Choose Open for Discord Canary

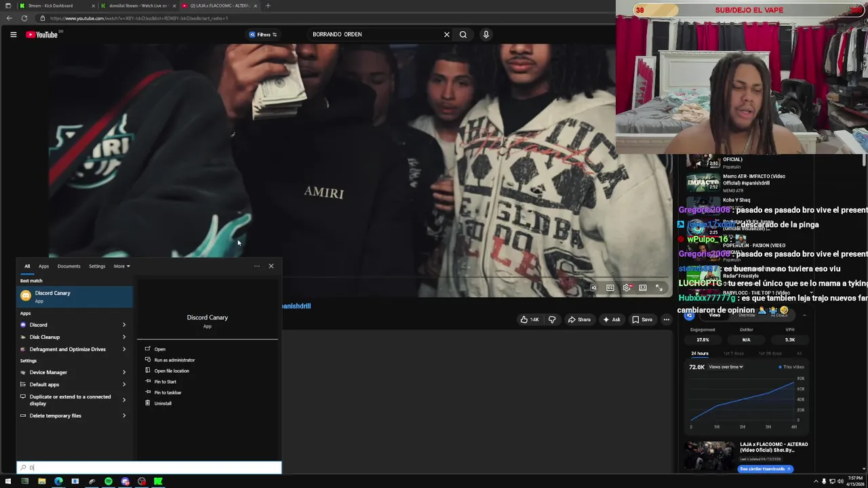[x=155, y=349]
